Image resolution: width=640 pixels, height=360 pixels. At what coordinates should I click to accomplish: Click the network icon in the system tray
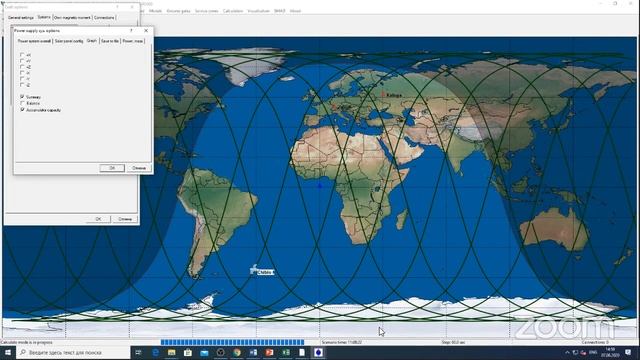[575, 352]
